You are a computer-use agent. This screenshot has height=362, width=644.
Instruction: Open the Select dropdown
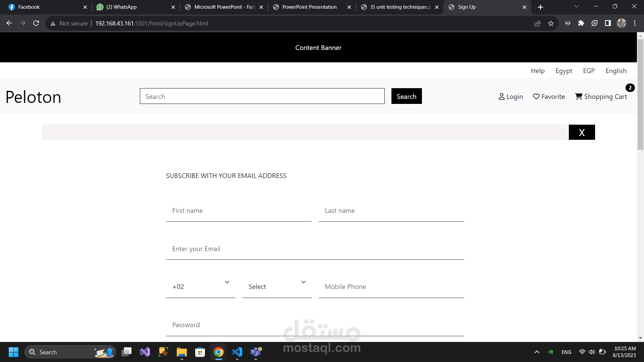(x=277, y=287)
